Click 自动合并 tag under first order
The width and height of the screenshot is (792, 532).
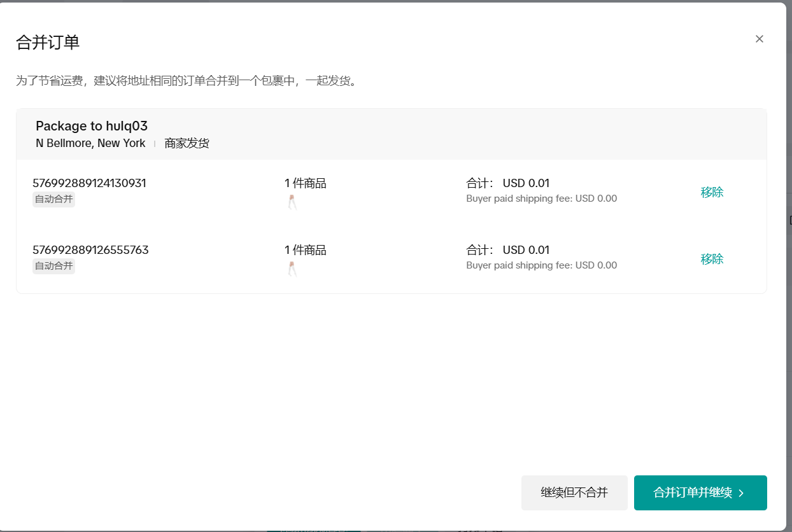pos(53,200)
